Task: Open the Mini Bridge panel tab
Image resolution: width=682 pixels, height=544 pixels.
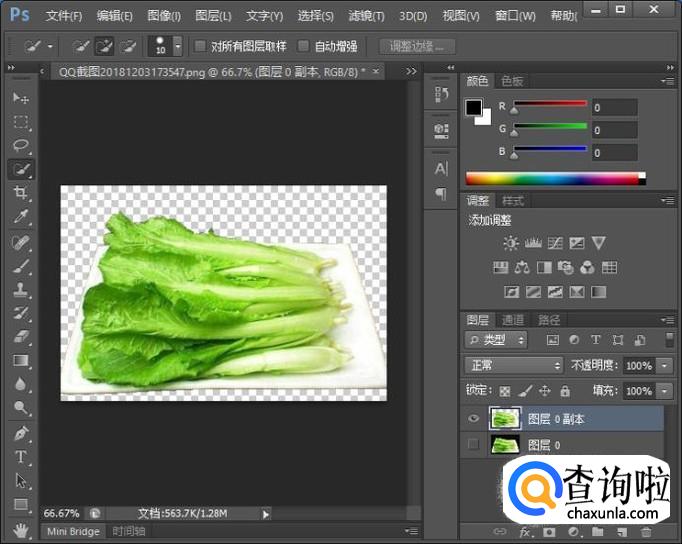Action: click(x=72, y=531)
